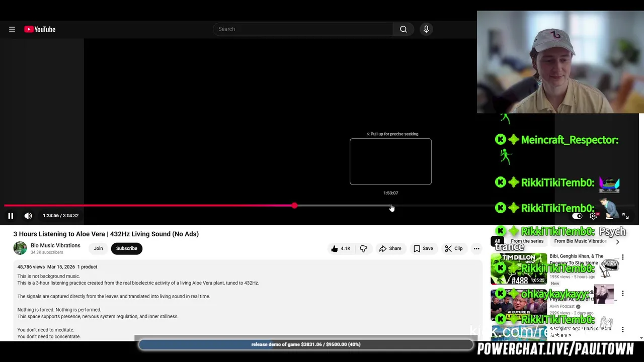The height and width of the screenshot is (362, 644).
Task: Select 'From Bio Music Vibrations' chip
Action: click(580, 241)
